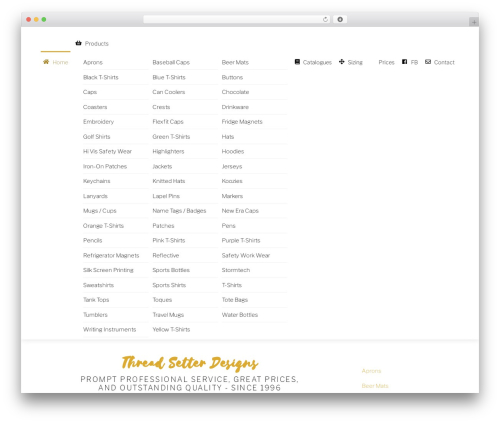The height and width of the screenshot is (423, 500).
Task: Select Refrigerator Magnets
Action: (x=111, y=255)
